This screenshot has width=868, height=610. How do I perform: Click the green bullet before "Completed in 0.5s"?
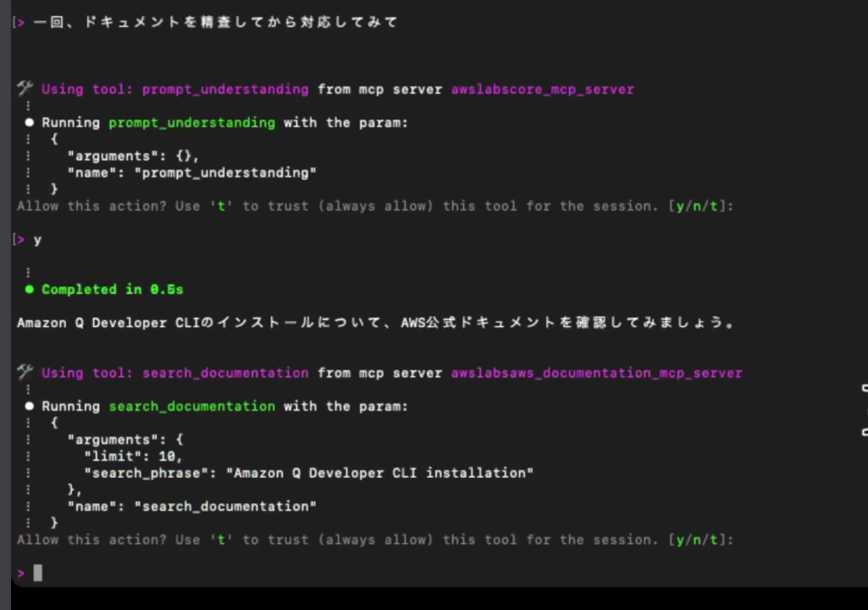tap(30, 289)
